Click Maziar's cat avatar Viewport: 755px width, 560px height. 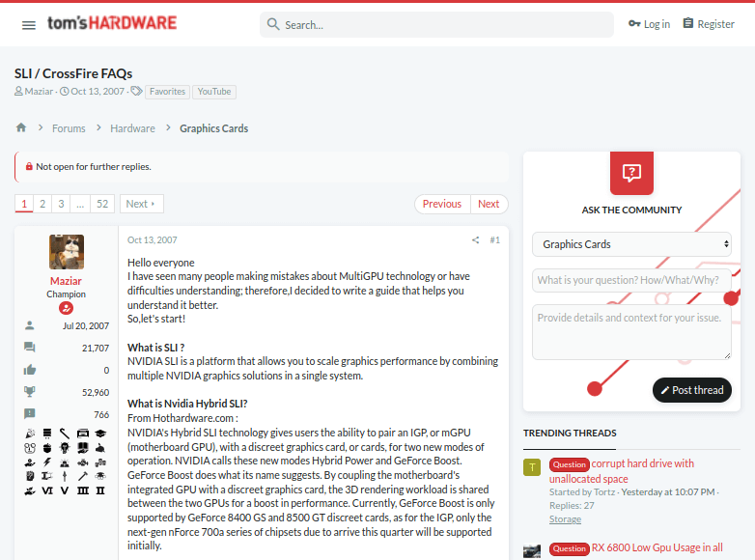67,252
